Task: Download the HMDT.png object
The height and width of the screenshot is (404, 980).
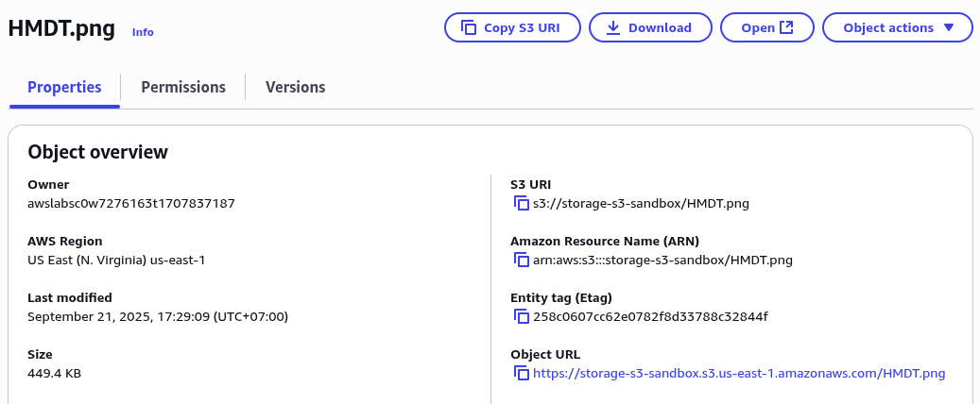Action: [650, 27]
